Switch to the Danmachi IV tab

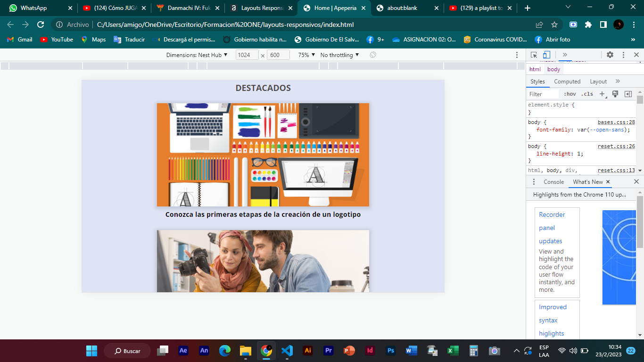click(x=188, y=8)
